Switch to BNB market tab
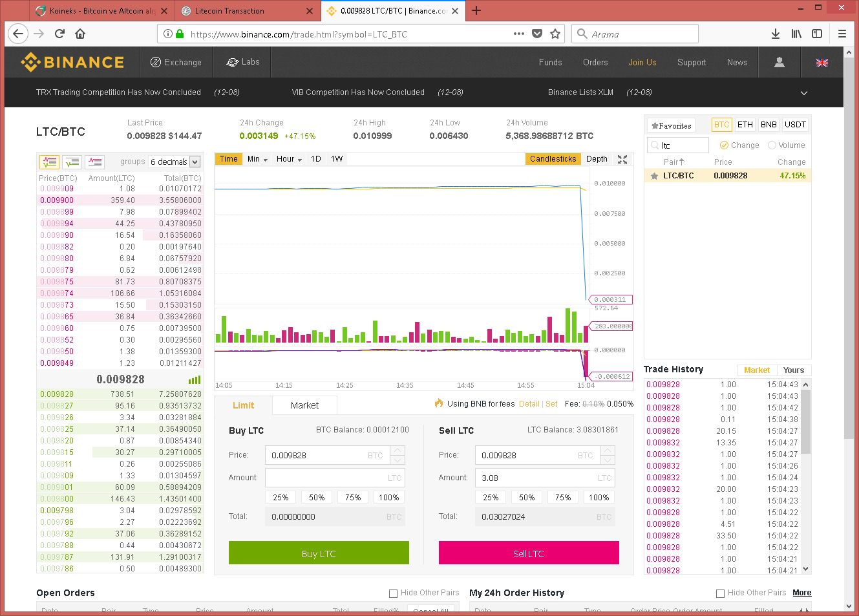The width and height of the screenshot is (859, 616). click(x=769, y=125)
